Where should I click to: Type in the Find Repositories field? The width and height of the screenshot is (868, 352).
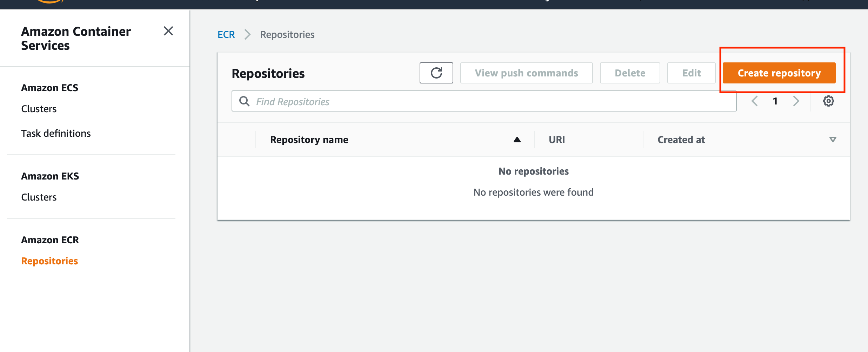491,101
